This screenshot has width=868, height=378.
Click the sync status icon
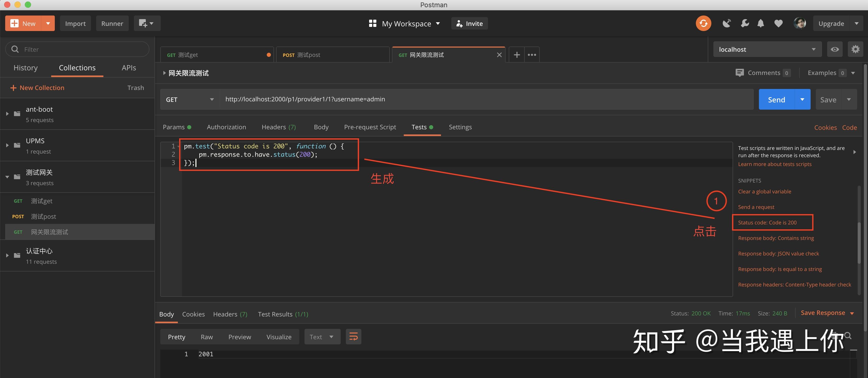click(x=703, y=23)
